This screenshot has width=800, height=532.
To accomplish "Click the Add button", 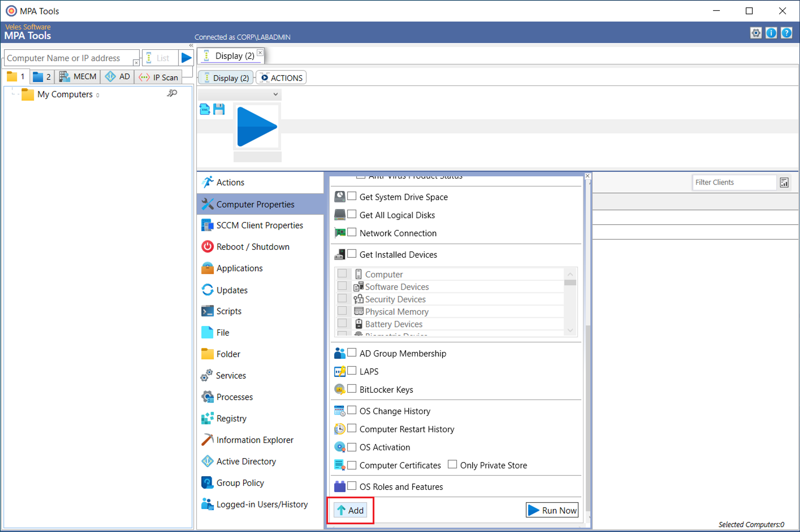I will pyautogui.click(x=350, y=510).
